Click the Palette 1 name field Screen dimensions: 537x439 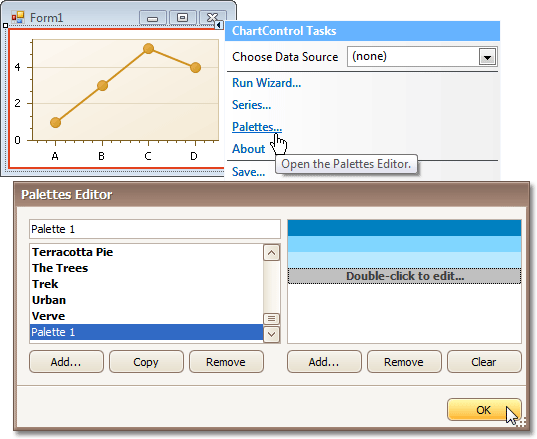155,229
